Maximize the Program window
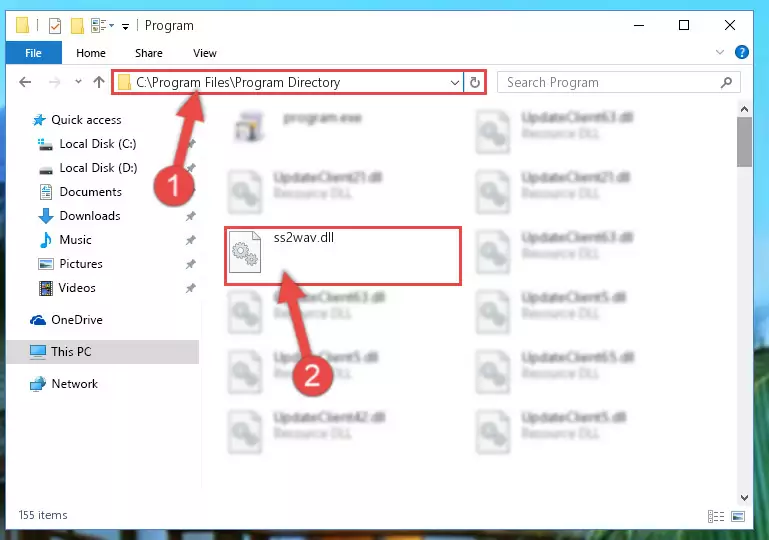 point(684,26)
